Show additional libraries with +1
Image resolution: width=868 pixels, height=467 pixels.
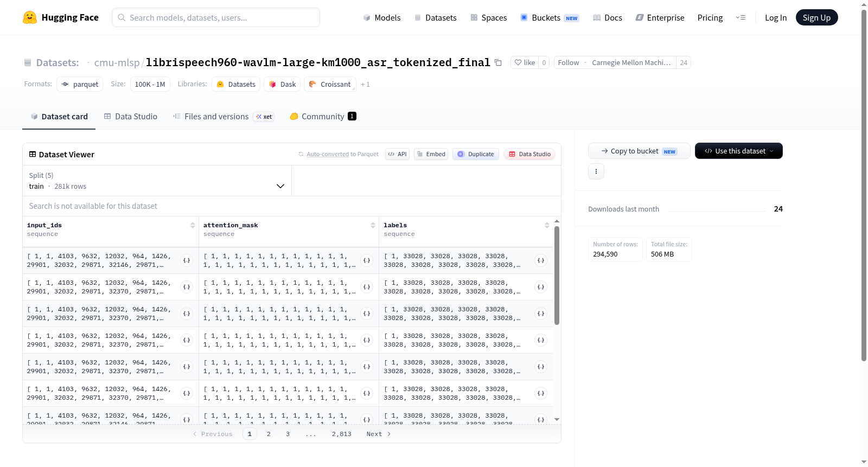click(365, 84)
